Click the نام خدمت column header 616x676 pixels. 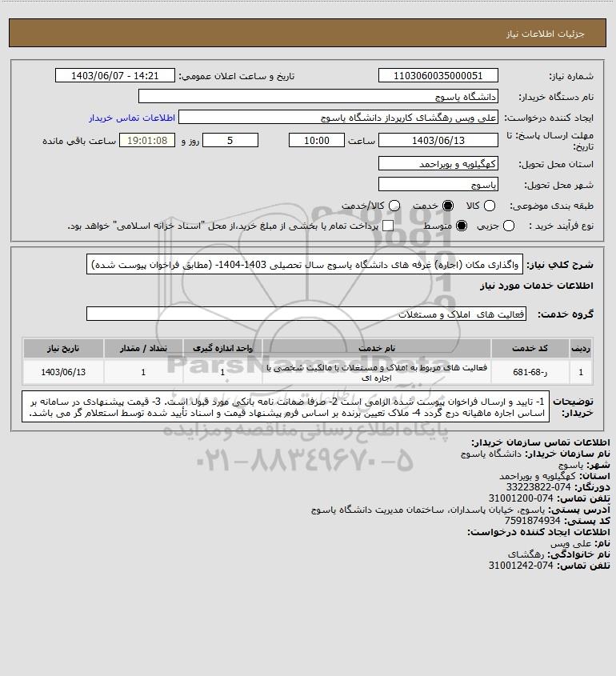(x=377, y=348)
